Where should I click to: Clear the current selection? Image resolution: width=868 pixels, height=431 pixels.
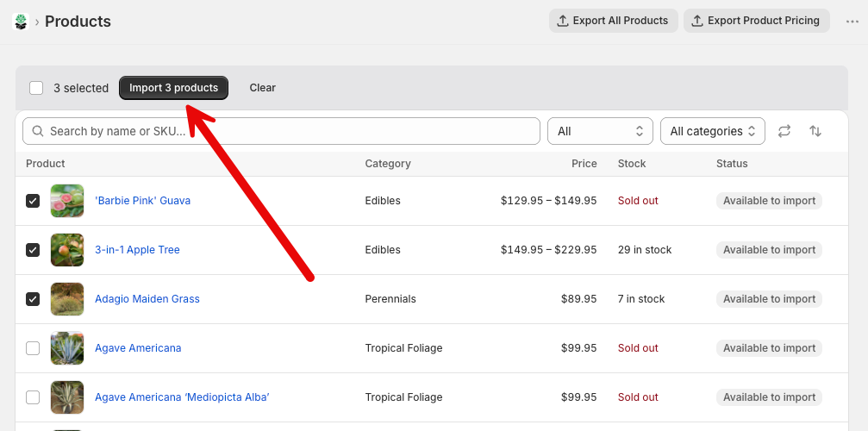262,88
